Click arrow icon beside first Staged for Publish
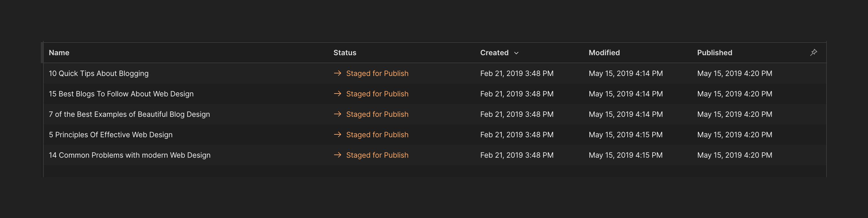The height and width of the screenshot is (218, 868). click(x=337, y=73)
